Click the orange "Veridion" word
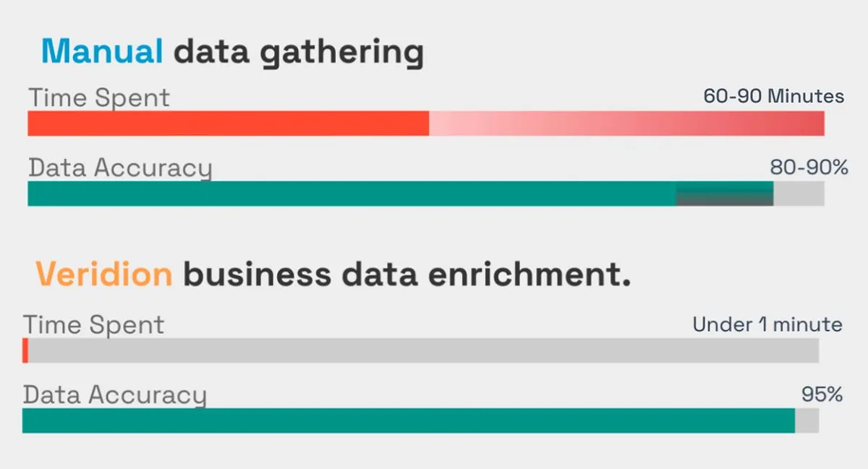Screen dimensions: 868x469 104,275
